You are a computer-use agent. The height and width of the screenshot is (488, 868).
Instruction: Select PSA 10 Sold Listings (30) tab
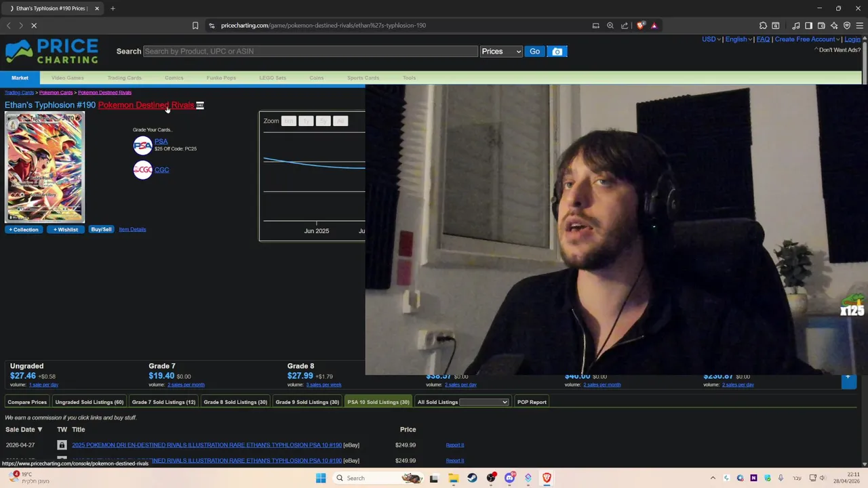(378, 402)
